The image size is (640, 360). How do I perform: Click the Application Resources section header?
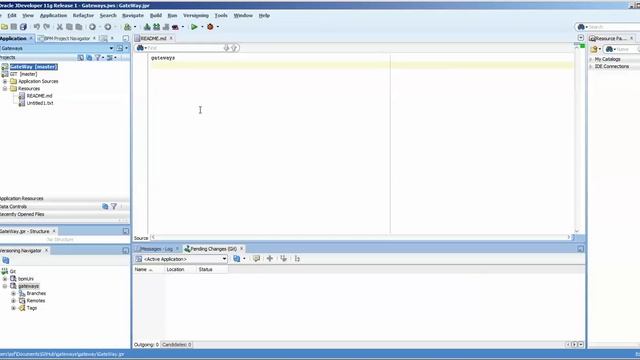click(64, 198)
